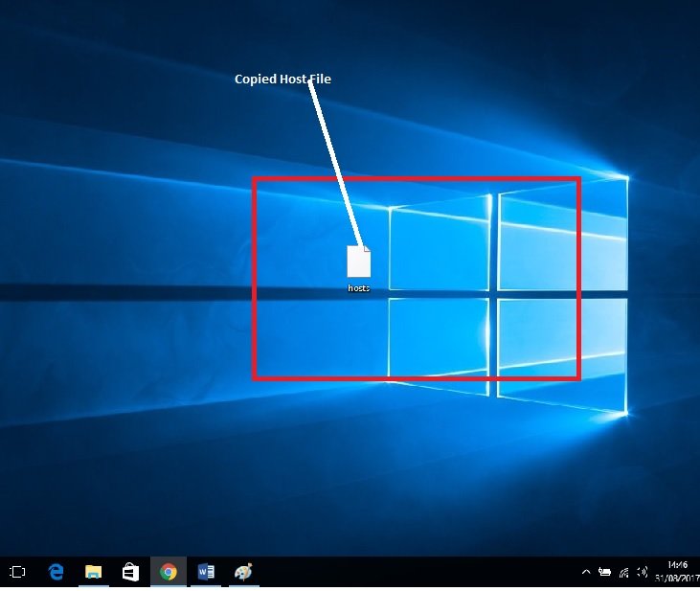Screen dimensions: 700x591
Task: Show hidden system tray icons
Action: 586,572
